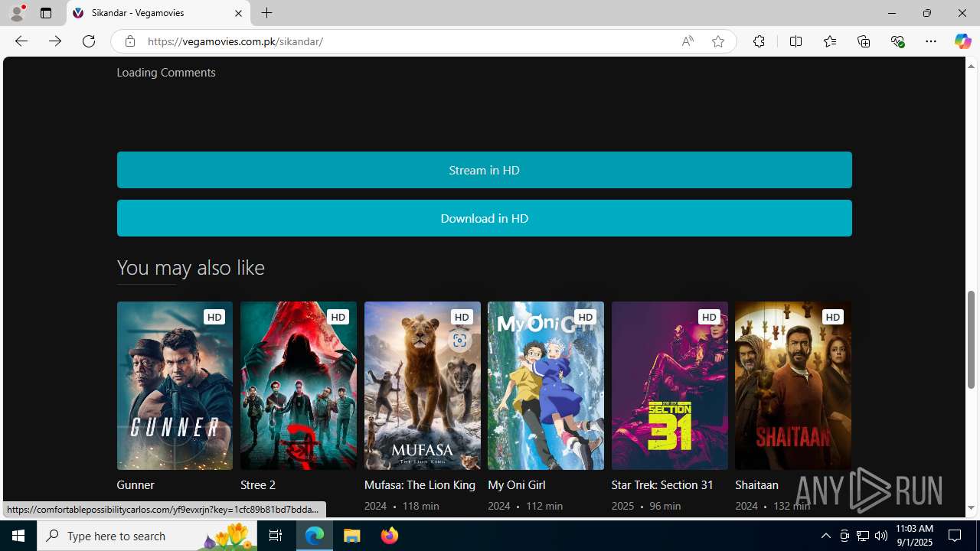Open Settings and more ellipsis menu
The height and width of the screenshot is (551, 980).
click(931, 41)
